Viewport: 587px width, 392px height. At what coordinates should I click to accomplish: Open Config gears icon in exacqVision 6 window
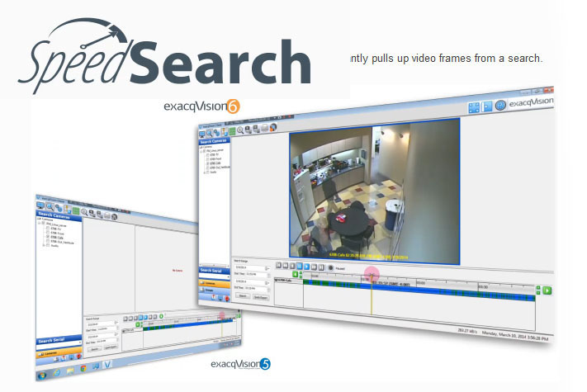(x=217, y=133)
